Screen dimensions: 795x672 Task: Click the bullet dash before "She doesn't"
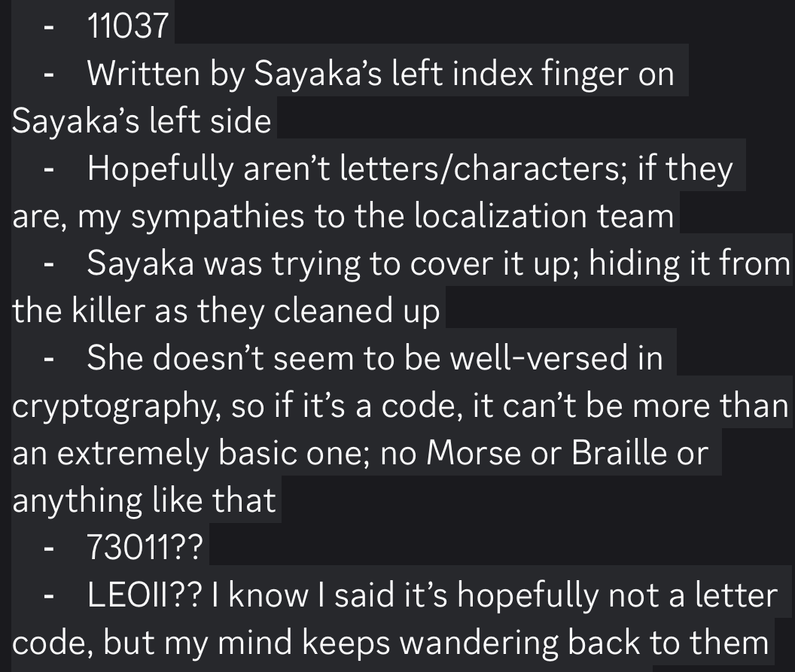point(49,359)
